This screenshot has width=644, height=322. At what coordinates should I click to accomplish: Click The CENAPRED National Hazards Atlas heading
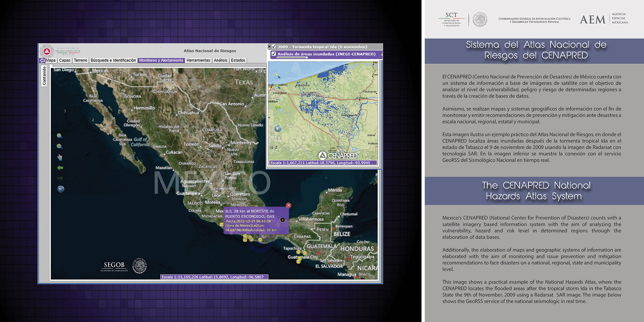[536, 191]
